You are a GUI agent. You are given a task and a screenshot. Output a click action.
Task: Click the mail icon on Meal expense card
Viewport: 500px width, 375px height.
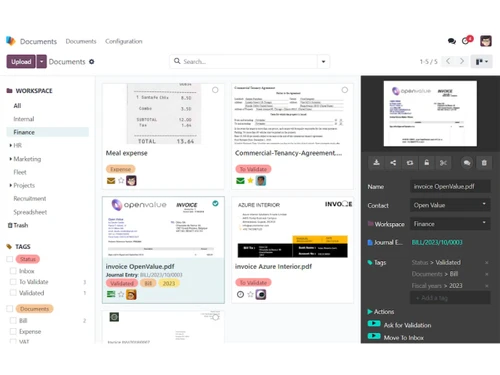pyautogui.click(x=111, y=181)
